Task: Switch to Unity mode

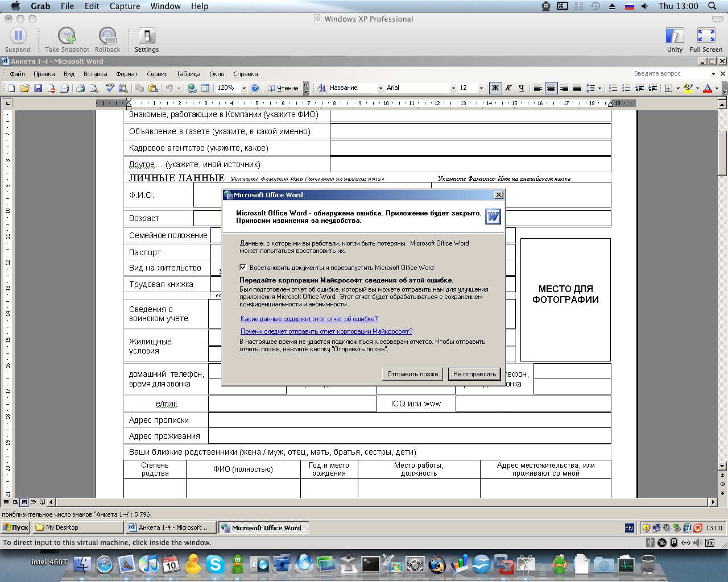Action: click(675, 40)
